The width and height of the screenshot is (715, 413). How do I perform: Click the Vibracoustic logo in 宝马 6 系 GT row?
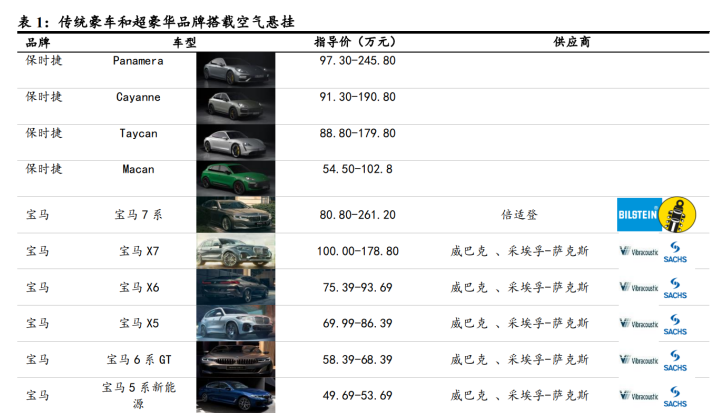click(639, 360)
